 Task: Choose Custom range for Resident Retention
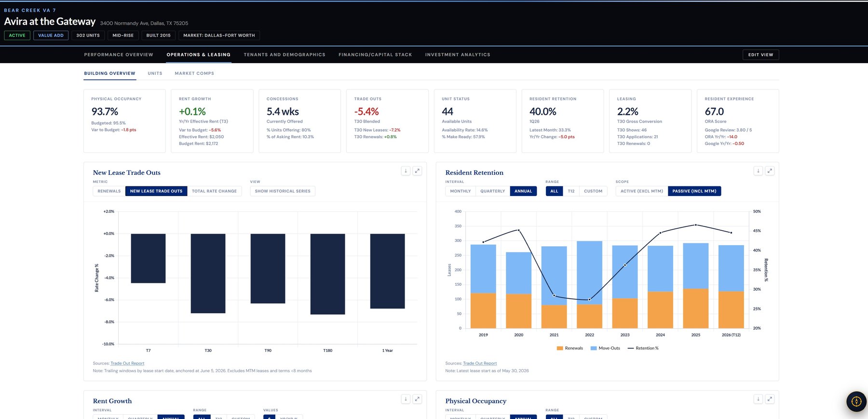[593, 191]
